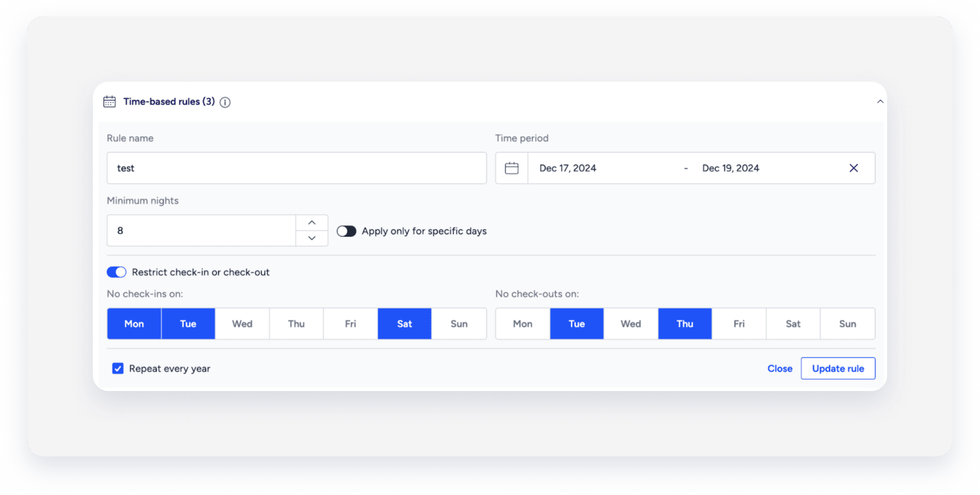980x495 pixels.
Task: Select Fri under No check-outs on
Action: pos(739,324)
